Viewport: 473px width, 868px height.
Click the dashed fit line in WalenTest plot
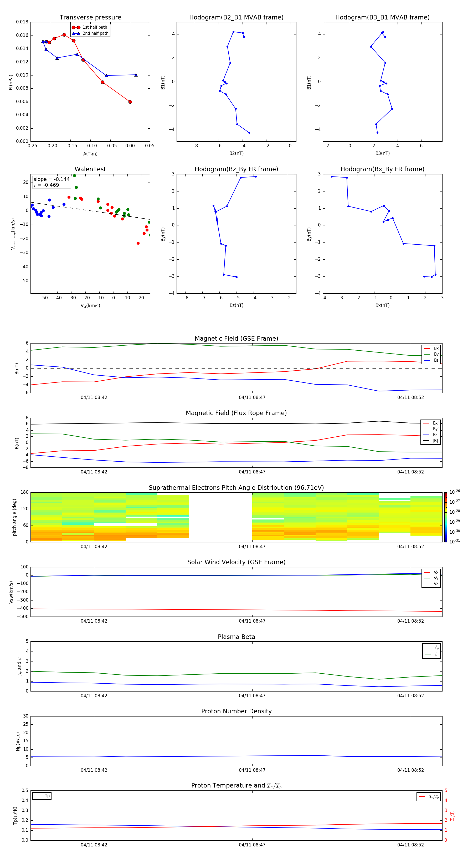(90, 211)
